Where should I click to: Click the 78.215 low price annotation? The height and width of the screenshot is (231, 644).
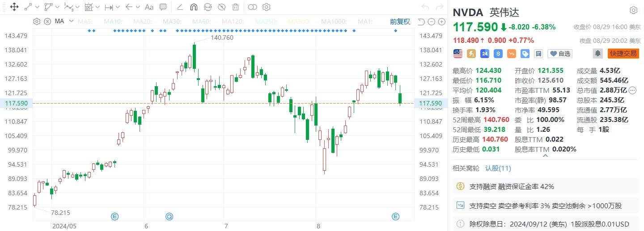coord(60,213)
